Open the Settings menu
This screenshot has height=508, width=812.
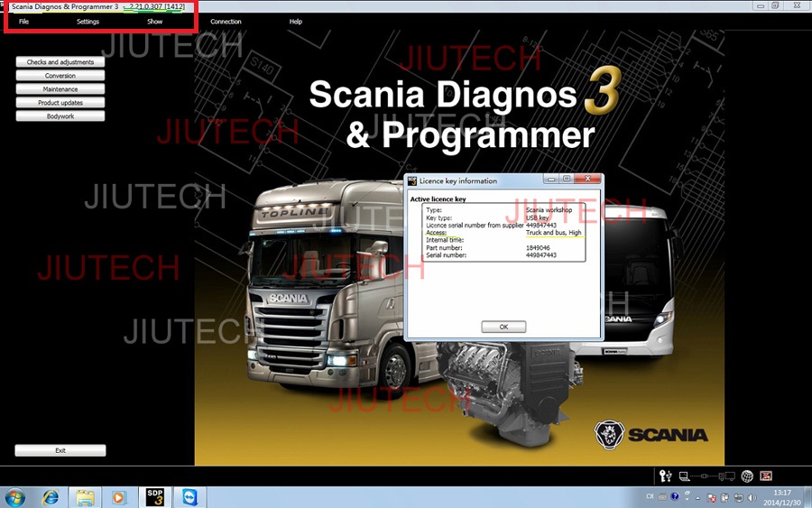click(x=88, y=22)
